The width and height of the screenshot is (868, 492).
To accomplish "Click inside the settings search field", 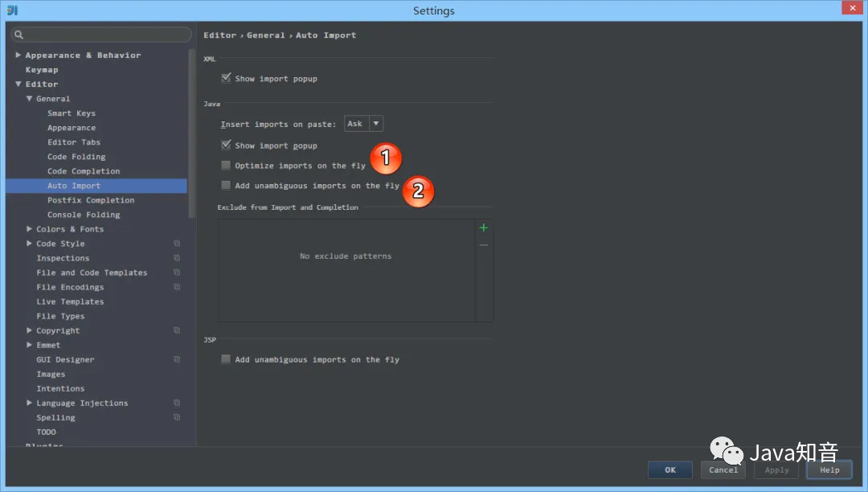I will (x=104, y=35).
